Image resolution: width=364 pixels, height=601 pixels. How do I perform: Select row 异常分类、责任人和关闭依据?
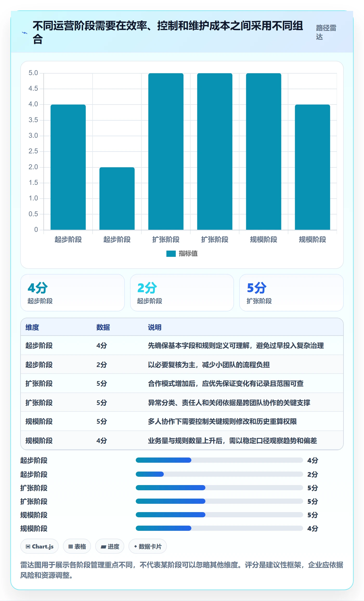[x=182, y=402]
